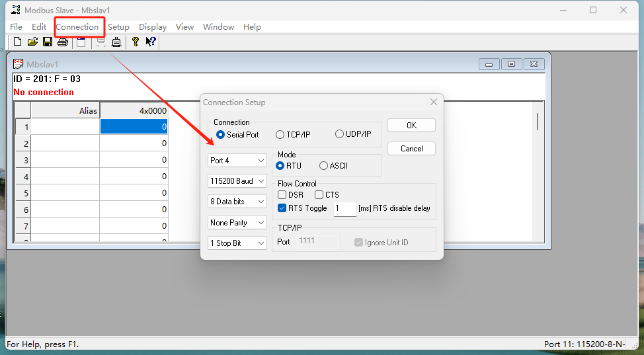Screen dimensions: 644x355
Task: Close the Connection Setup dialog
Action: point(434,102)
